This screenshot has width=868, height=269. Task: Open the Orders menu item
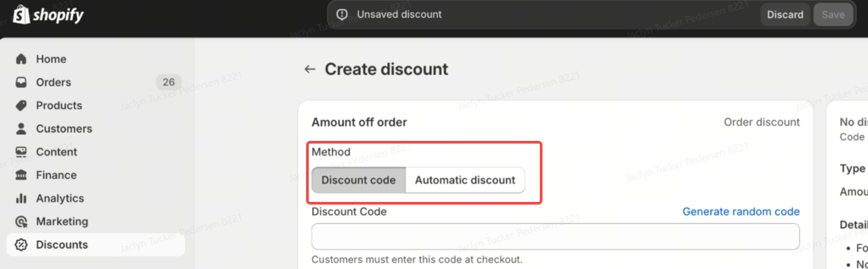pos(54,83)
